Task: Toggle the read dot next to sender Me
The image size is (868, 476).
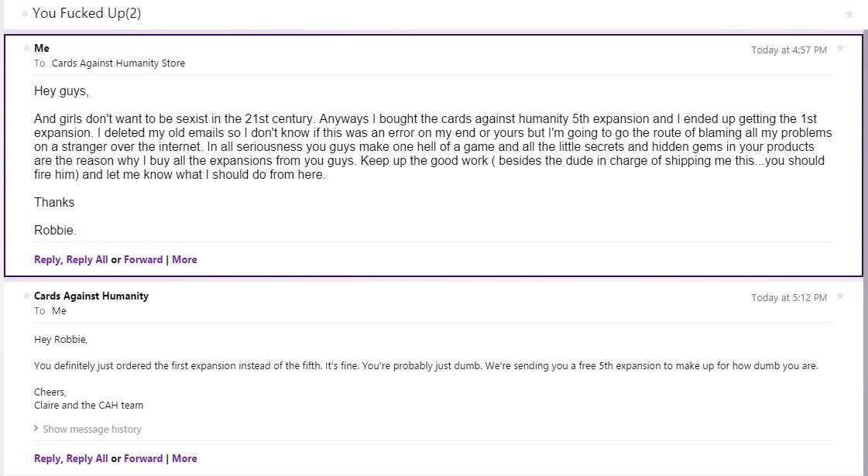Action: click(x=26, y=48)
